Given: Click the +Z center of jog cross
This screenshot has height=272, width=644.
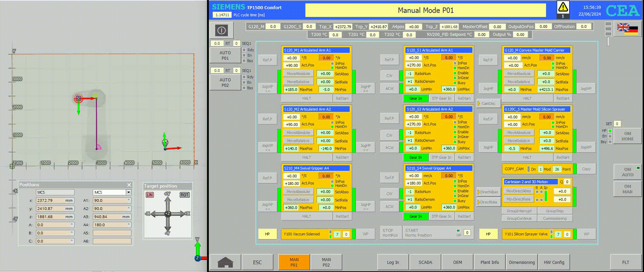Looking at the screenshot, I should tap(167, 214).
